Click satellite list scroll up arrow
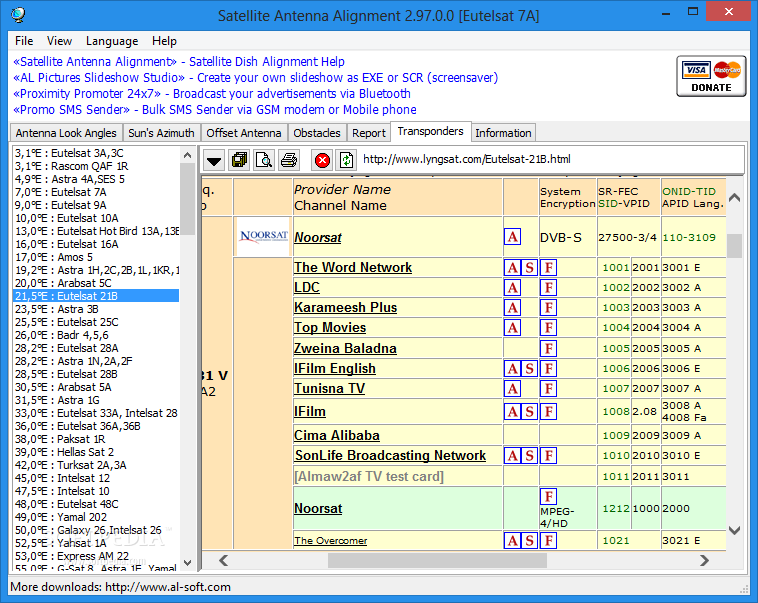The height and width of the screenshot is (603, 758). point(188,155)
